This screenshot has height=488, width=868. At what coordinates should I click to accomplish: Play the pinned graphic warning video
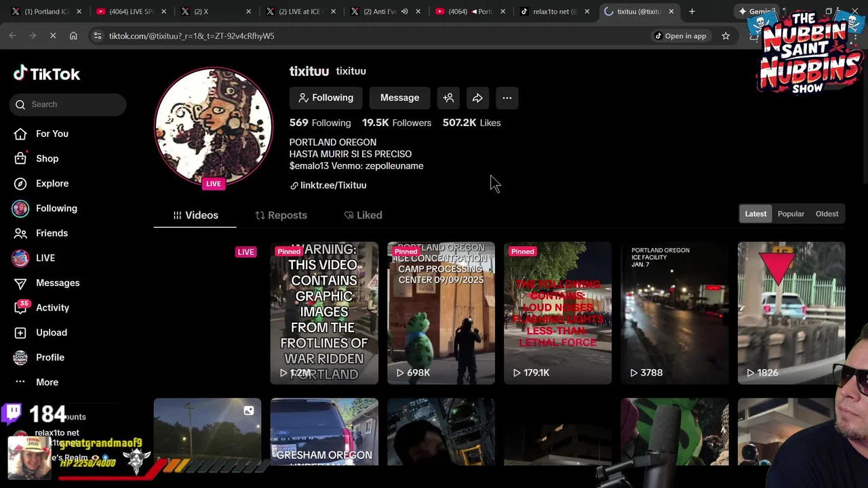[x=324, y=313]
